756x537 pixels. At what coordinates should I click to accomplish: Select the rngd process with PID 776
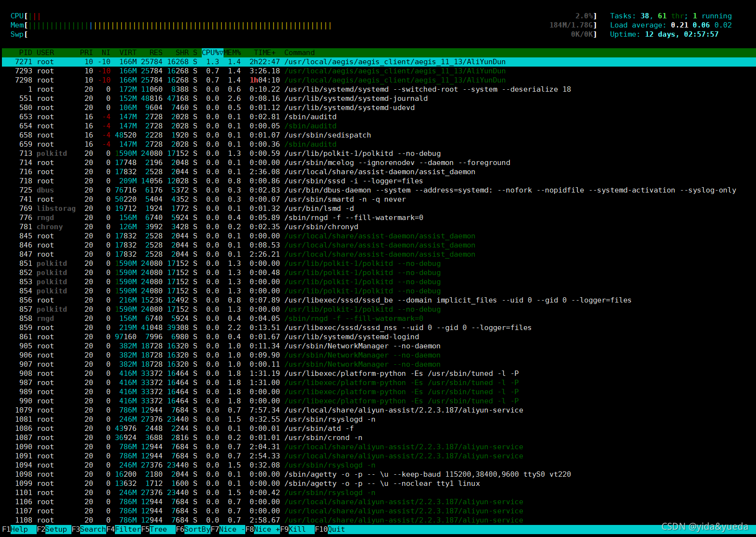click(x=378, y=218)
